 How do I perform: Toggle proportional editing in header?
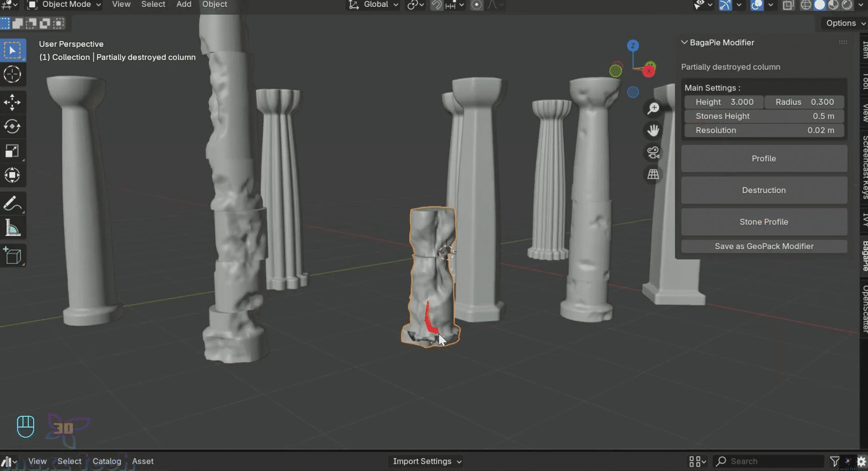click(x=476, y=5)
